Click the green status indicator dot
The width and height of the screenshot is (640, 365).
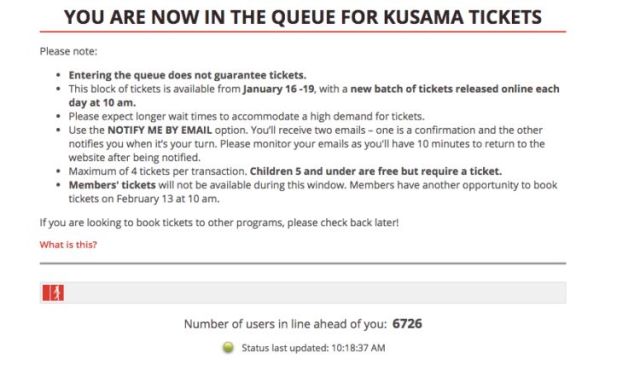(228, 347)
